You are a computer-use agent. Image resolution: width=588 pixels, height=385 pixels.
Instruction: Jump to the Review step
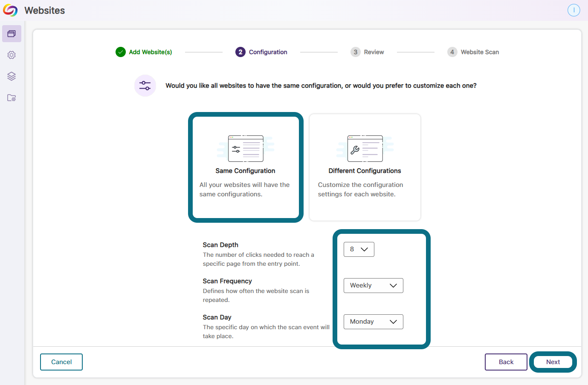pyautogui.click(x=374, y=52)
